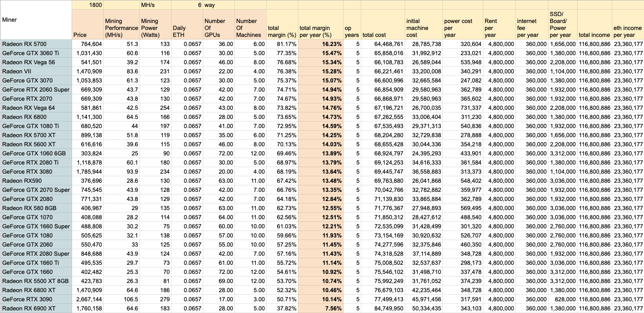Select the "total cost" header cell
This screenshot has height=313, width=644.
383,25
